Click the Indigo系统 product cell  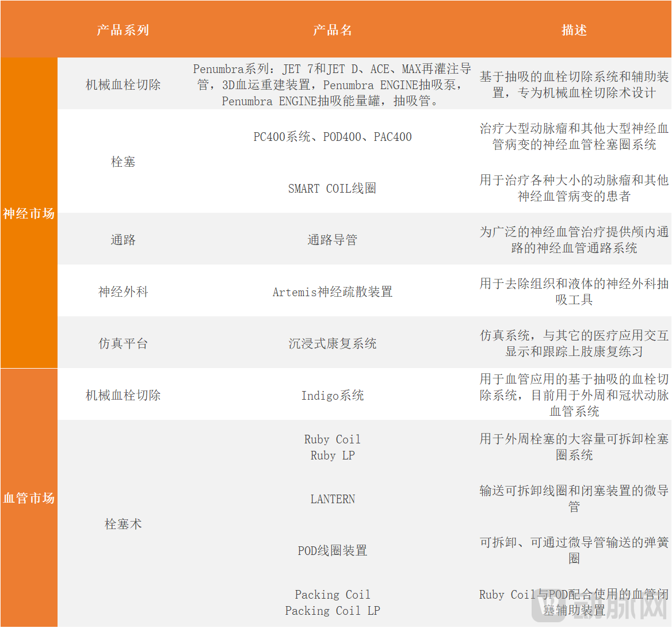333,395
